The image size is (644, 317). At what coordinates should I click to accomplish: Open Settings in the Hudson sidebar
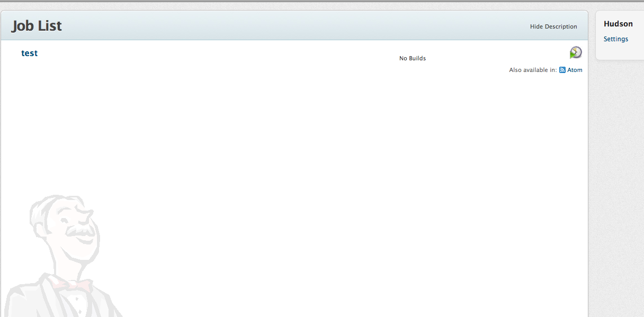[x=616, y=39]
